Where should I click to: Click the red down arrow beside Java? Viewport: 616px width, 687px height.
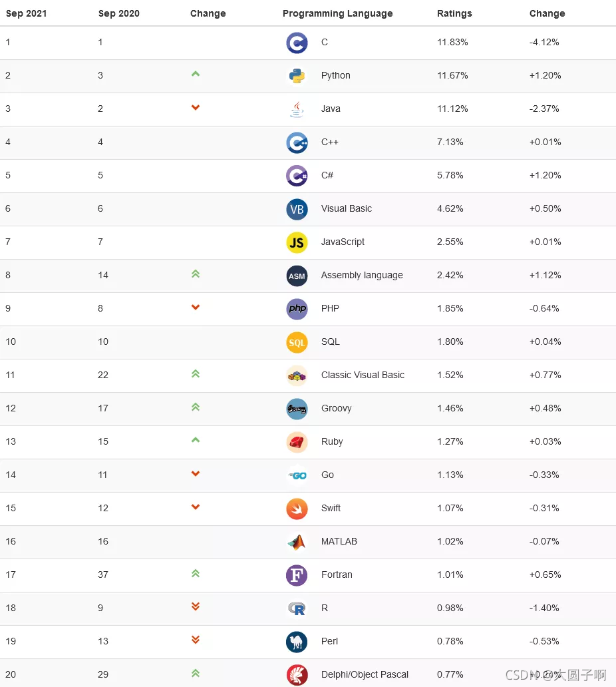[x=196, y=107]
